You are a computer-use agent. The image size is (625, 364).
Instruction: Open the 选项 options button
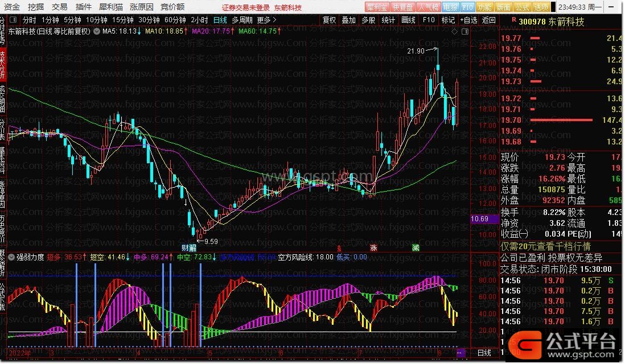[541, 7]
